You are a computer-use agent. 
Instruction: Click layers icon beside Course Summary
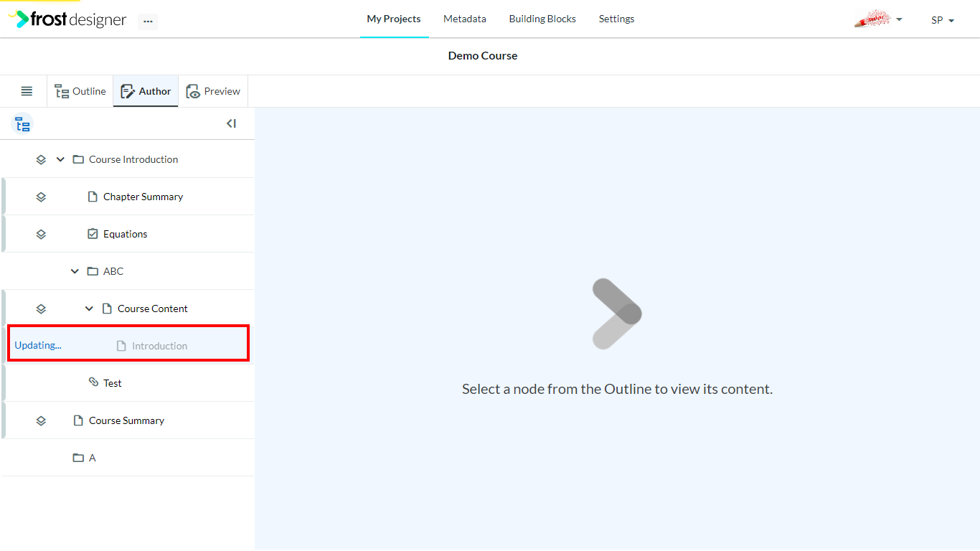coord(41,420)
